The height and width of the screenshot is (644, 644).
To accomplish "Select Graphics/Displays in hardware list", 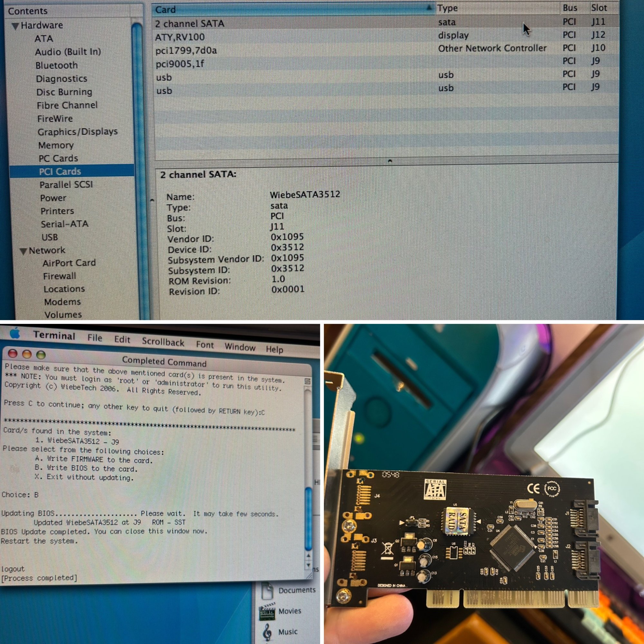I will pos(77,132).
